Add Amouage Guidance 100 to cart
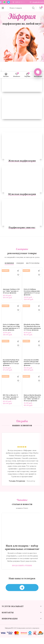 pos(18,270)
